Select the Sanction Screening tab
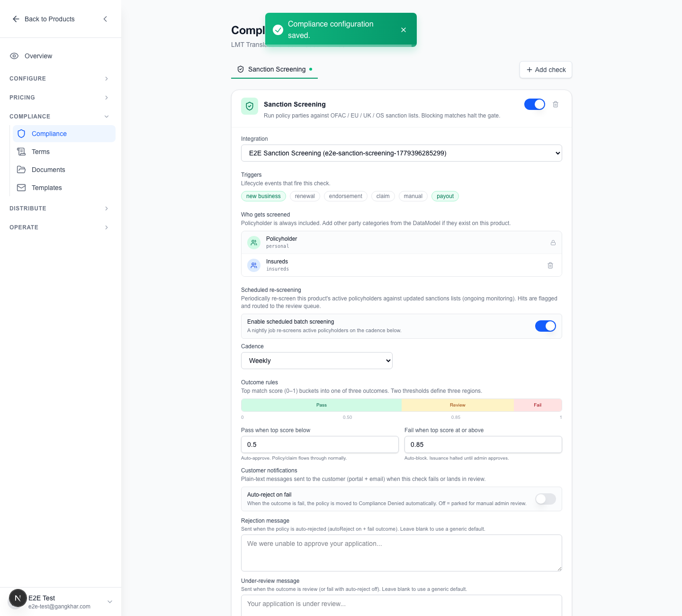Screen dimensions: 682x616 [x=274, y=70]
